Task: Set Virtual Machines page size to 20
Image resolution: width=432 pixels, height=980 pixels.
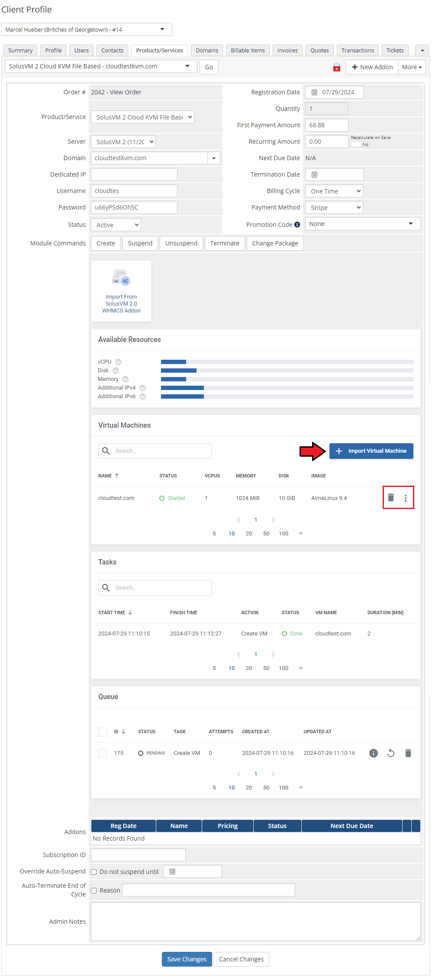Action: (249, 534)
